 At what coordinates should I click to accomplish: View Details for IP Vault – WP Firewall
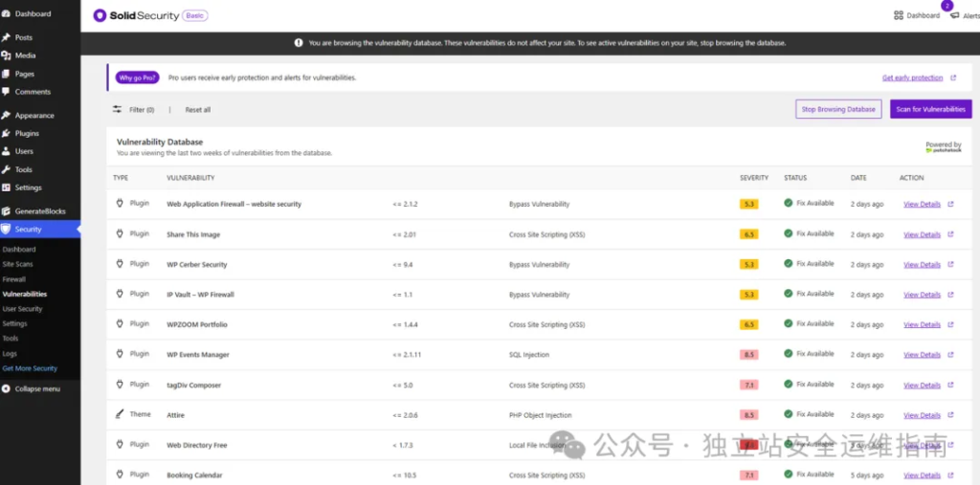[x=922, y=295]
